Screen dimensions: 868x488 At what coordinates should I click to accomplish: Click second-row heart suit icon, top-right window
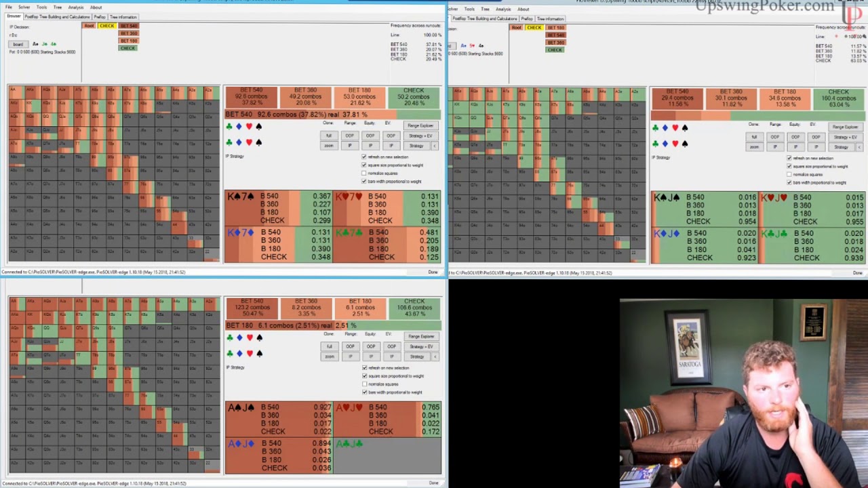coord(675,144)
